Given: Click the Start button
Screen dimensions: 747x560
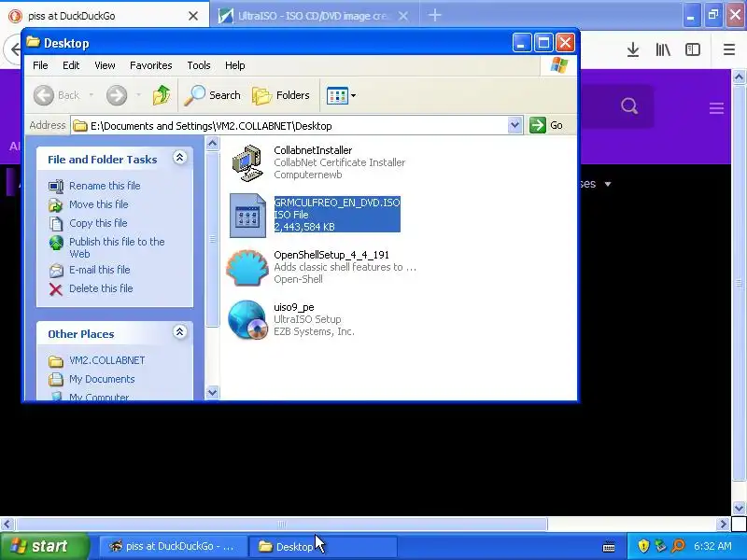Looking at the screenshot, I should [44, 546].
